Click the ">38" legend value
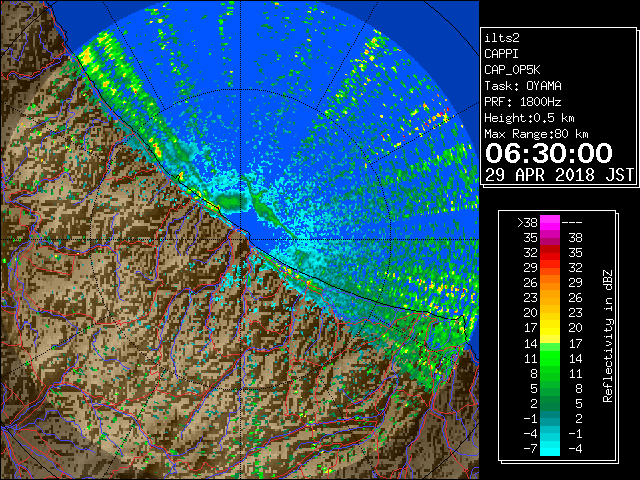This screenshot has width=640, height=480. 527,223
